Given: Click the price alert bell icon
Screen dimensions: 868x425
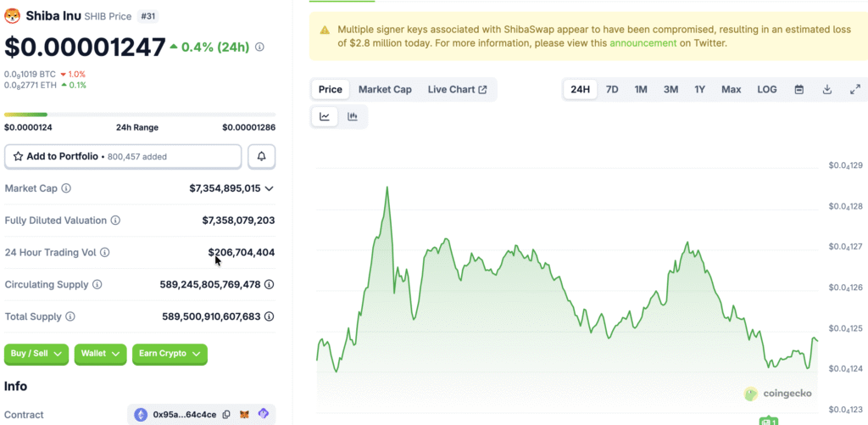Looking at the screenshot, I should (261, 156).
